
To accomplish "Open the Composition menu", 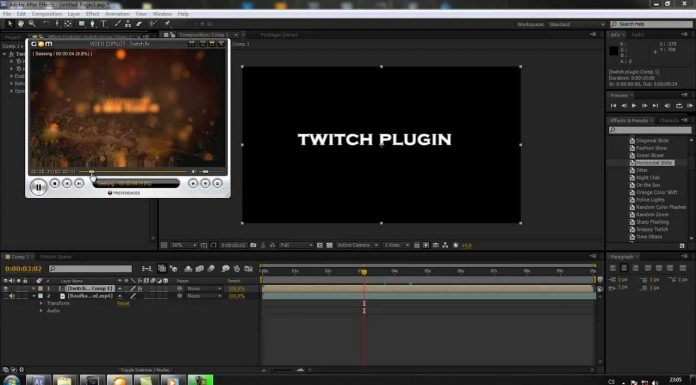I will point(47,14).
